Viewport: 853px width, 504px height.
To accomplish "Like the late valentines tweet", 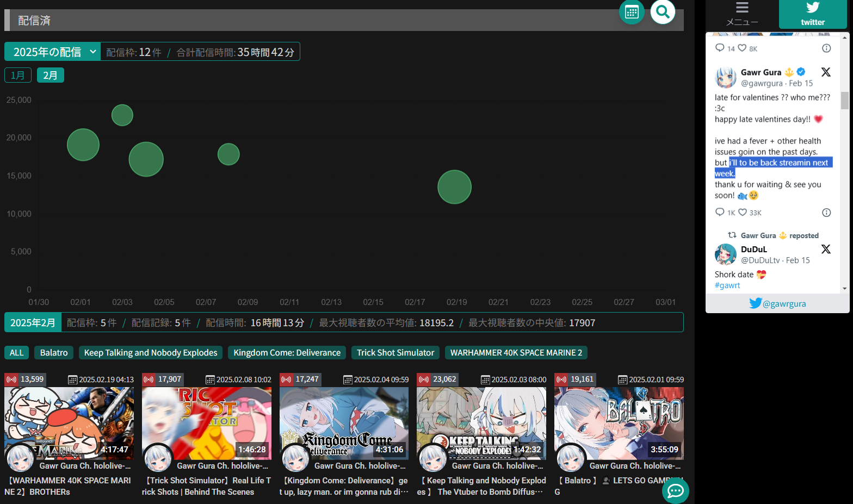I will pyautogui.click(x=743, y=212).
